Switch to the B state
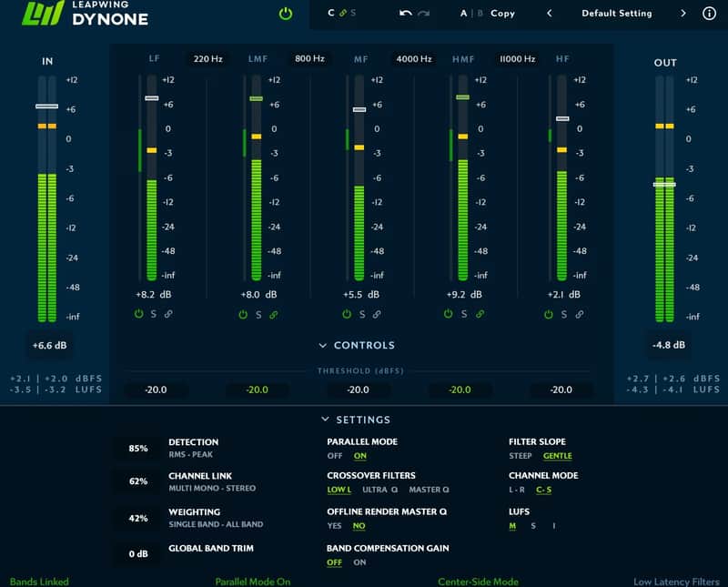The width and height of the screenshot is (728, 587). pos(480,14)
